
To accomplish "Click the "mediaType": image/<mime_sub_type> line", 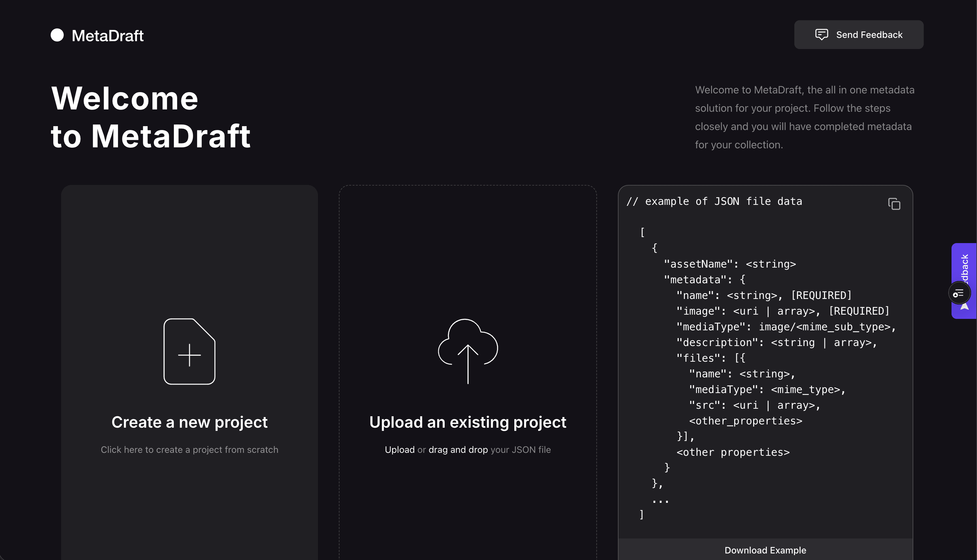I will [786, 327].
